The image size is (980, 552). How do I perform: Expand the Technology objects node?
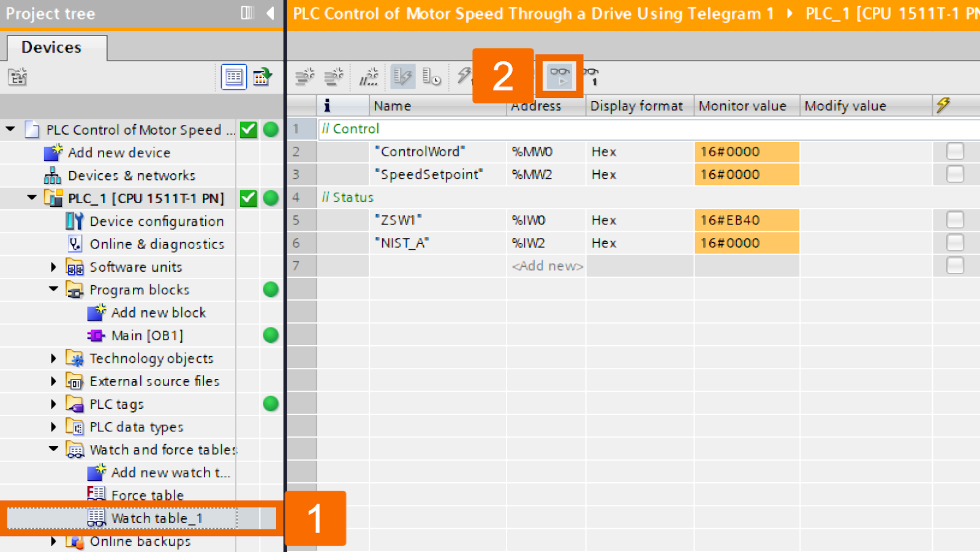pos(53,358)
